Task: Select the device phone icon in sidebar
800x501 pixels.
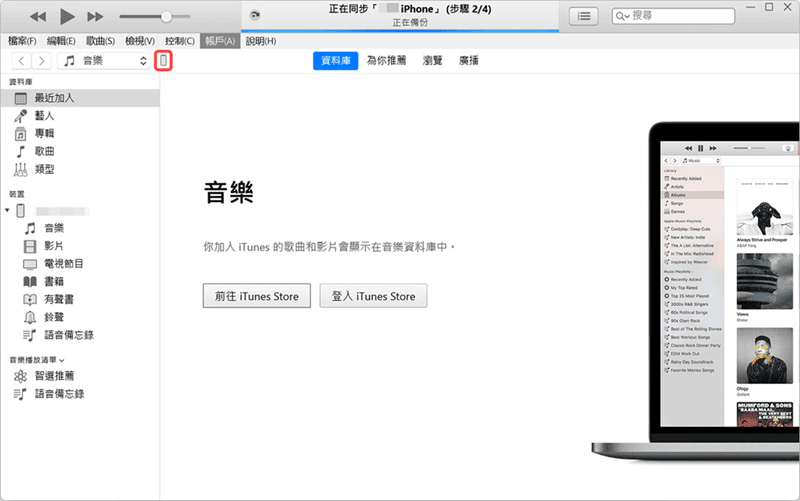Action: pos(21,211)
